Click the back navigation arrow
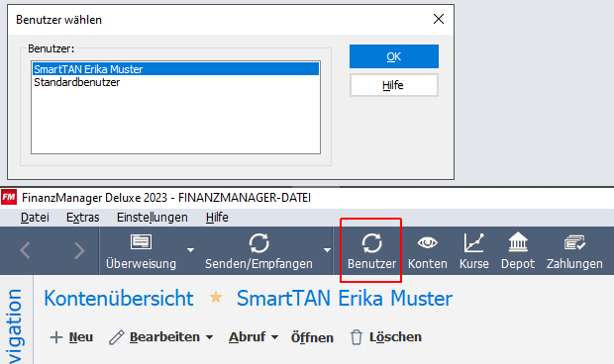614x364 pixels. tap(25, 250)
